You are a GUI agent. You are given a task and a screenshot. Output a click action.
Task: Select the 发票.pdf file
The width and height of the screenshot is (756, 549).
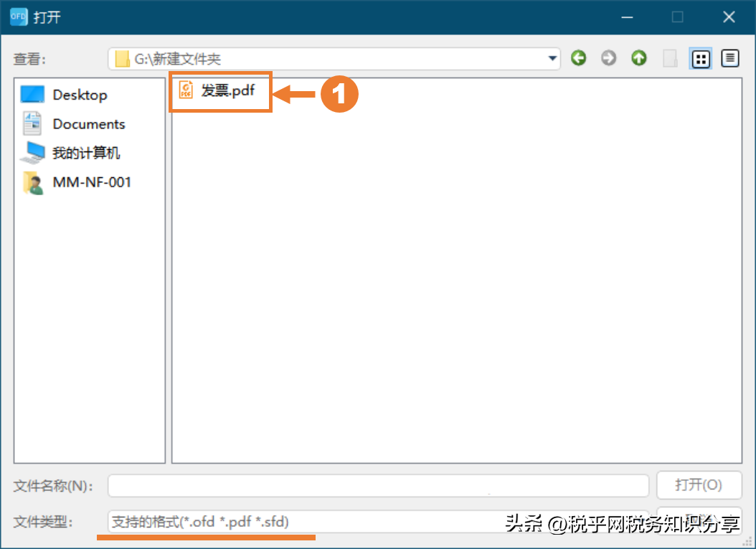[x=217, y=90]
